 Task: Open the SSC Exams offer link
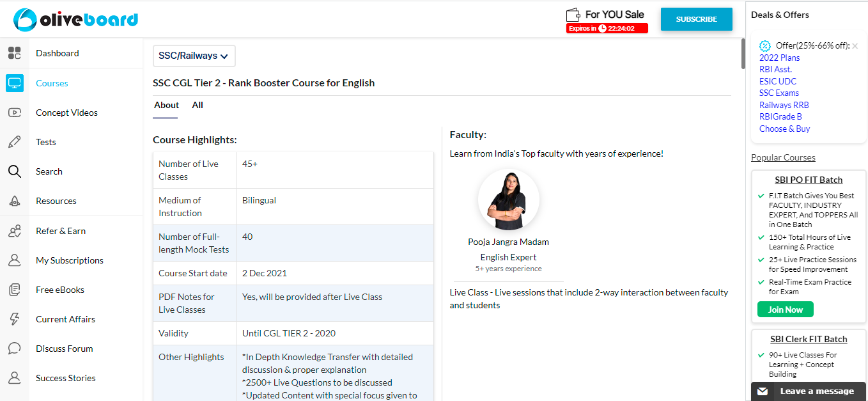779,93
